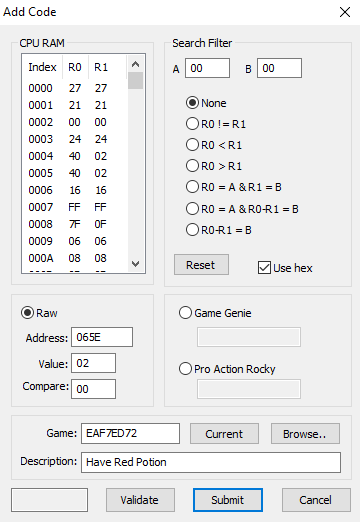Select RAM row 0004
The width and height of the screenshot is (360, 522).
pos(75,156)
